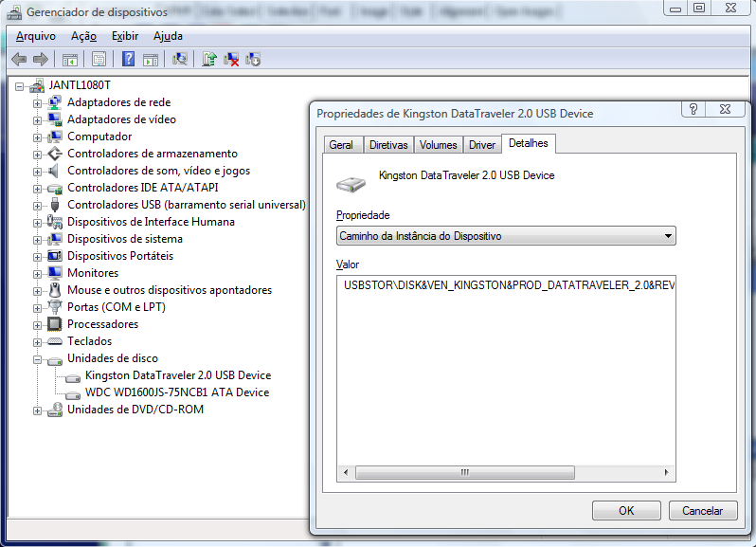The height and width of the screenshot is (547, 756).
Task: Expand Dispositivos de sistema node
Action: [x=37, y=240]
